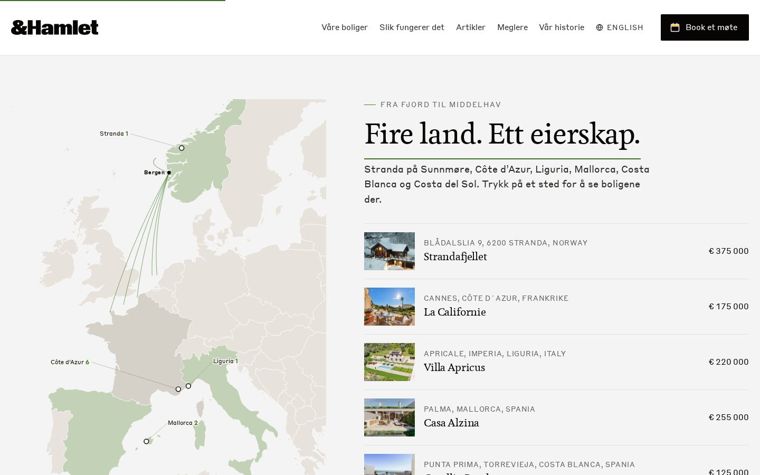Image resolution: width=760 pixels, height=475 pixels.
Task: Click the Bergen map label
Action: point(154,173)
